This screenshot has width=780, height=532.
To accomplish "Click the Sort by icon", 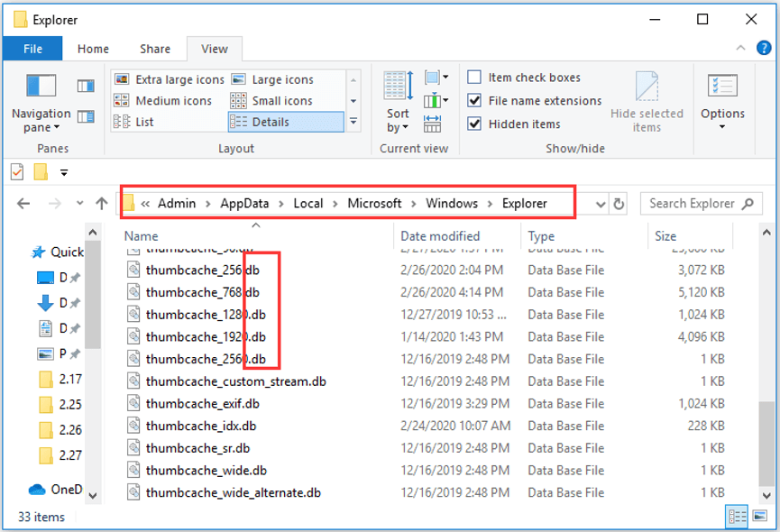I will coord(397,89).
